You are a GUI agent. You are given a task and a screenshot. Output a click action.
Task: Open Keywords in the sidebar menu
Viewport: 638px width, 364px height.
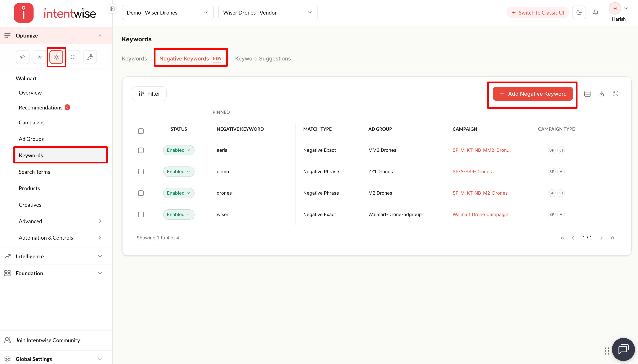coord(61,155)
